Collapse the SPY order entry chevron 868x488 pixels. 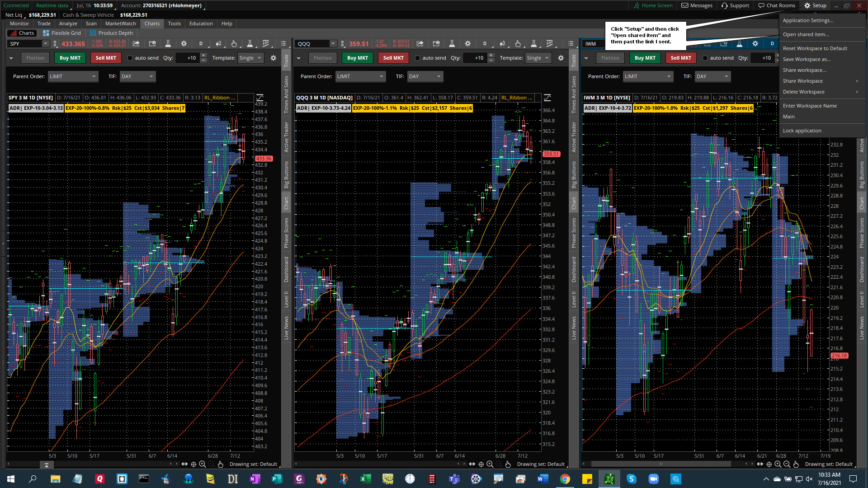pyautogui.click(x=11, y=58)
